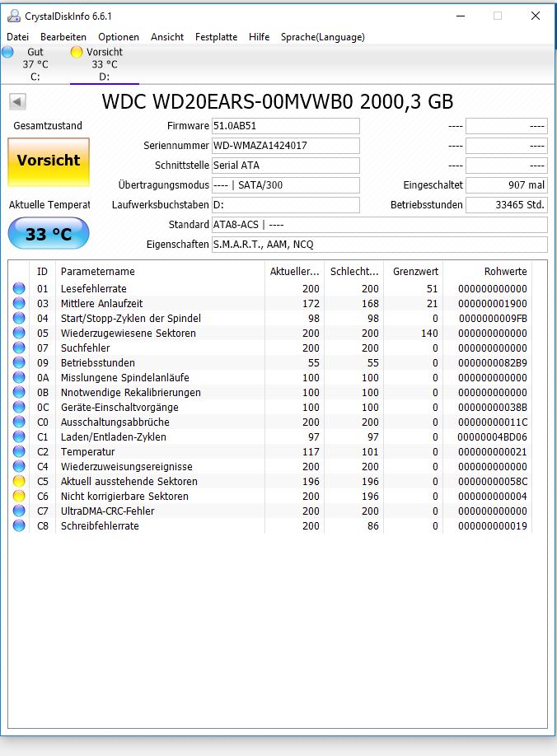Select raw value 00000004BD06
Screen dimensions: 557x756
coord(493,436)
